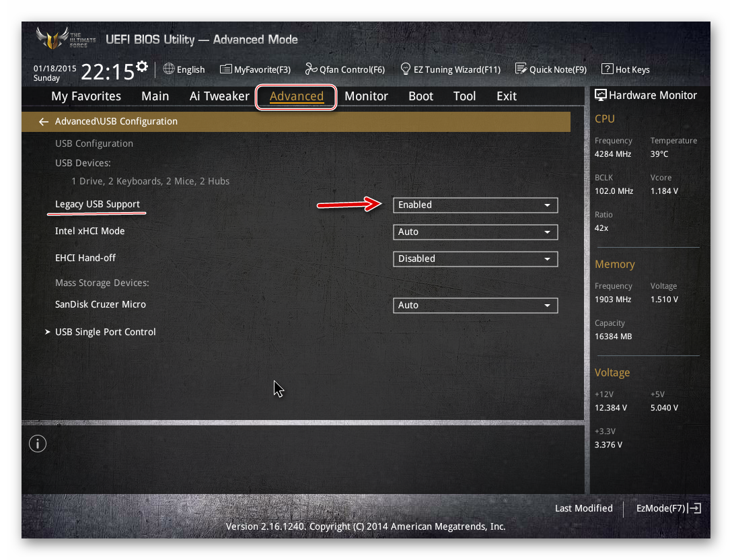Screen dimensions: 732x560
Task: Click the EzMode exit arrow icon
Action: [x=695, y=508]
